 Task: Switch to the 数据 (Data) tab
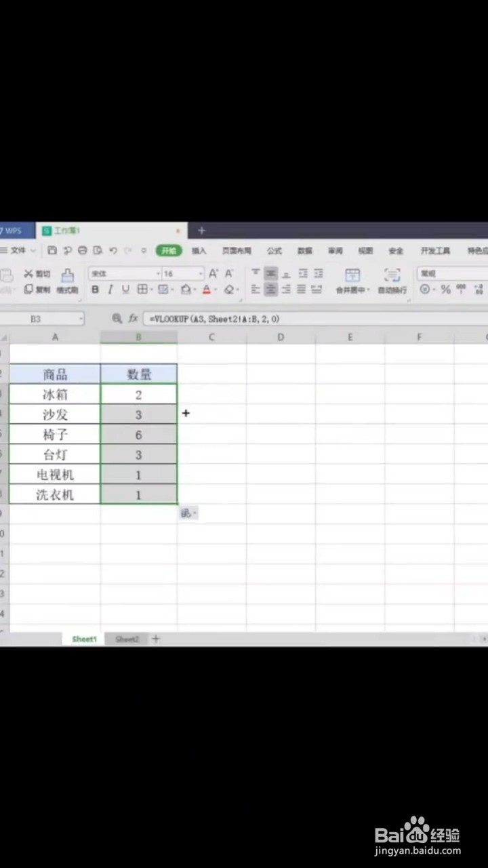(305, 250)
